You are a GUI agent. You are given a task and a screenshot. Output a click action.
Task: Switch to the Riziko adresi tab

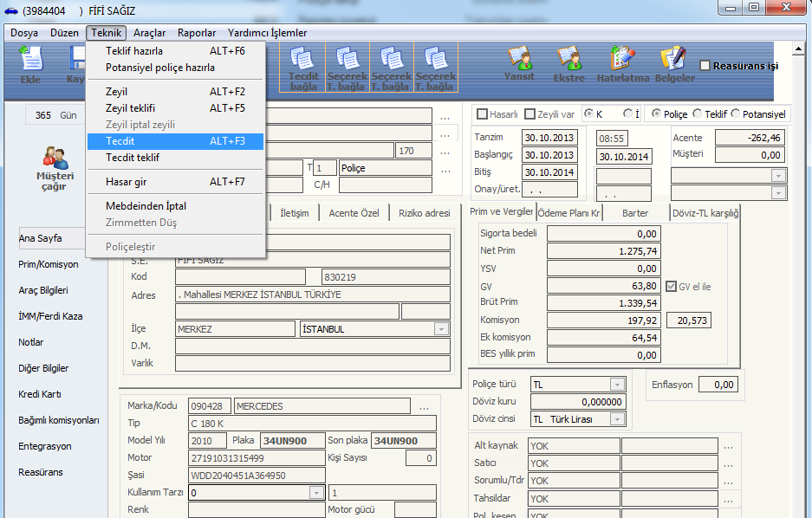point(424,213)
